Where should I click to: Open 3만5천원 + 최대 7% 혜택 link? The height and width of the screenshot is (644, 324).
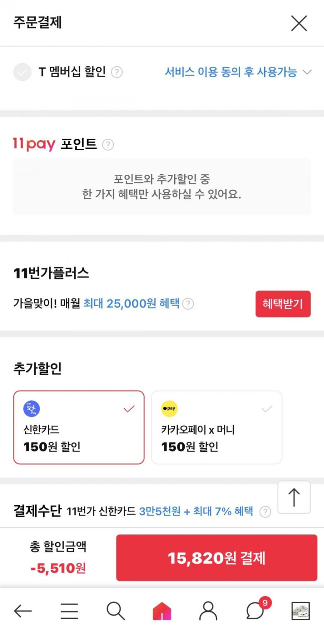coord(196,511)
